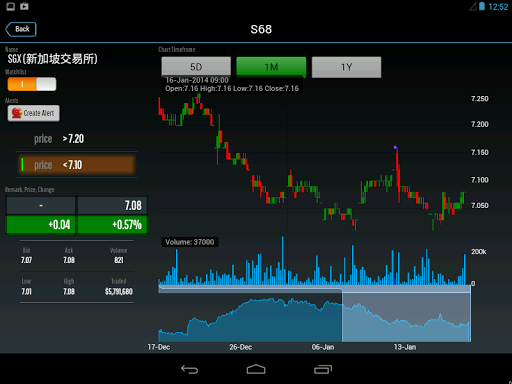This screenshot has width=512, height=384.
Task: Tap the Android back navigation icon
Action: pos(189,369)
